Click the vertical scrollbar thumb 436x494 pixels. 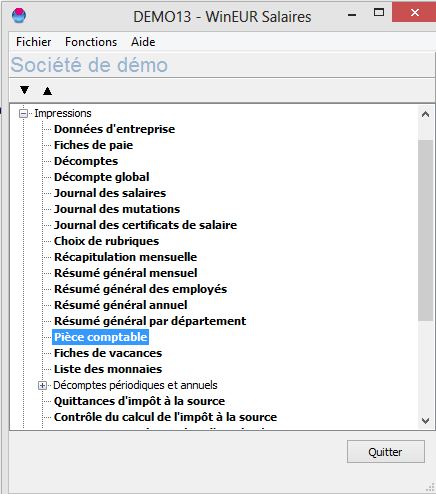coord(425,230)
